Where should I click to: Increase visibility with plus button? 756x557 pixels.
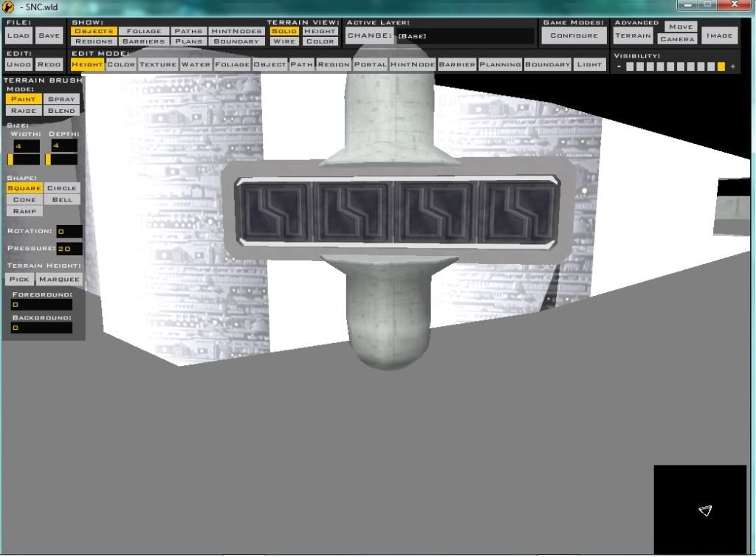coord(733,66)
